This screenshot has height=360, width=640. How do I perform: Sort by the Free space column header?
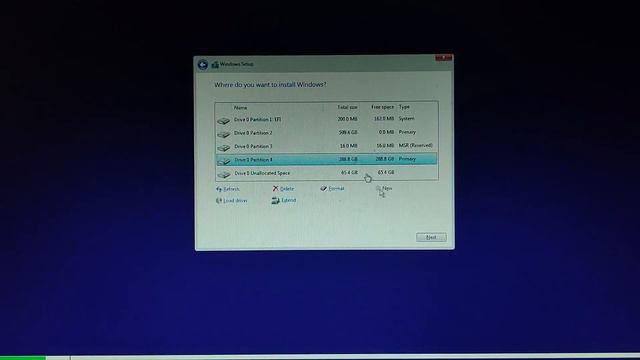click(382, 107)
